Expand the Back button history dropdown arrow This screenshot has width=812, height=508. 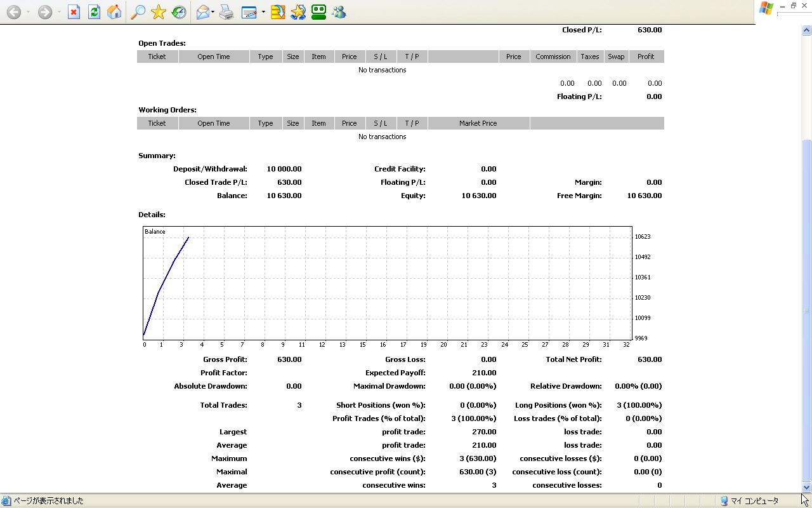tap(28, 12)
